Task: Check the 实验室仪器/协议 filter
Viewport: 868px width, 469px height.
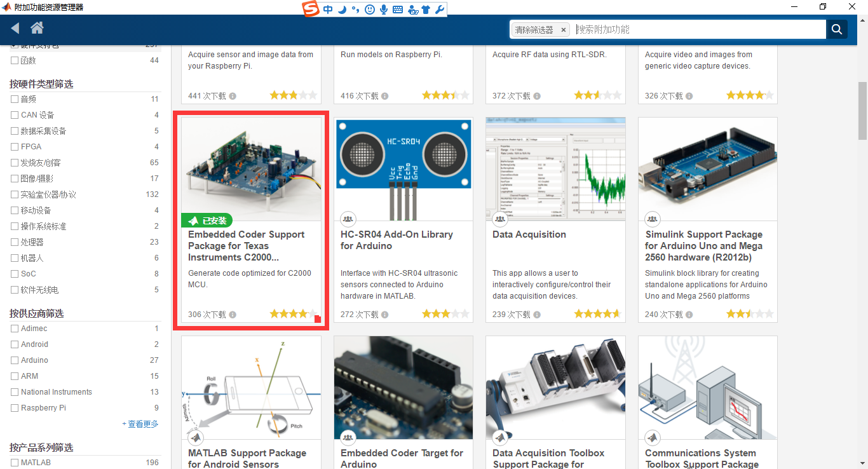Action: click(x=15, y=195)
